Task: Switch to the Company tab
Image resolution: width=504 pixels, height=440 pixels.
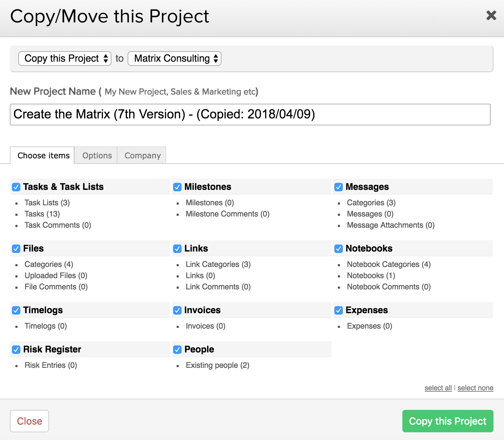Action: pos(142,155)
